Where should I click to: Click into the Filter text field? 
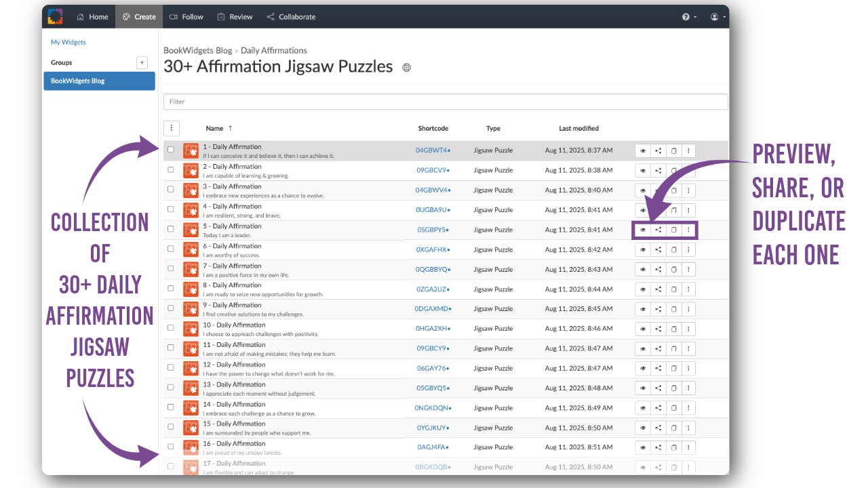click(445, 102)
